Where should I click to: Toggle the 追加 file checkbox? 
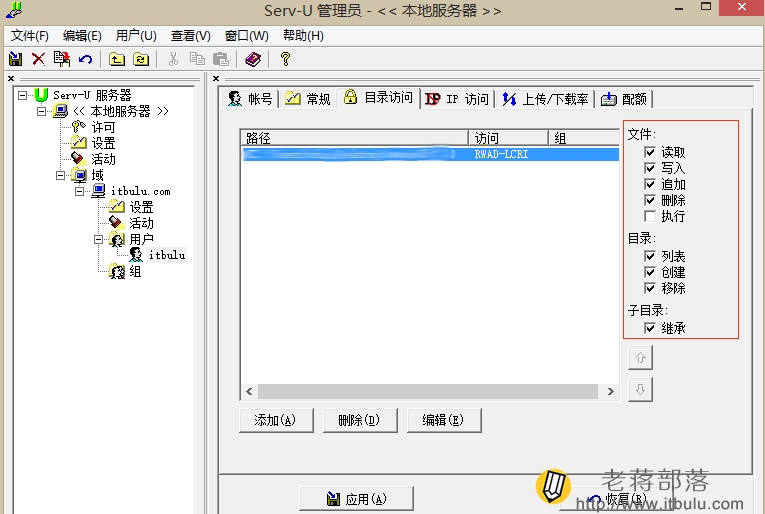pyautogui.click(x=650, y=184)
